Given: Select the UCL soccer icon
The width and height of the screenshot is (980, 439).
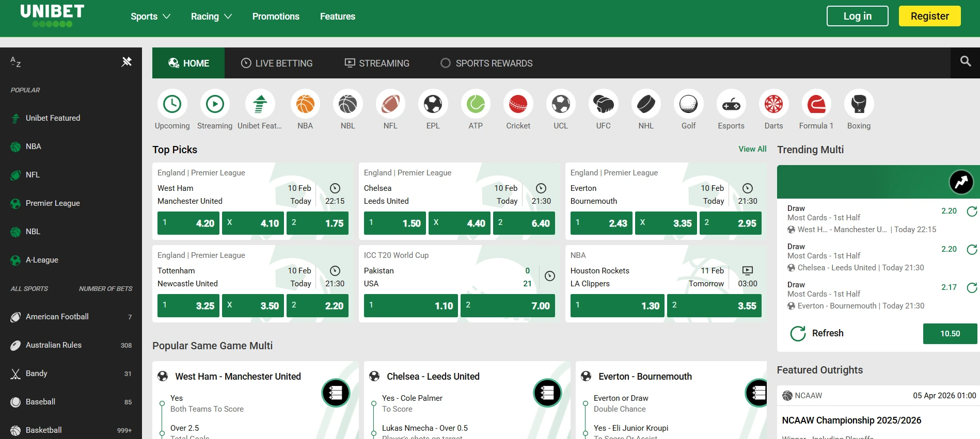Looking at the screenshot, I should tap(561, 104).
